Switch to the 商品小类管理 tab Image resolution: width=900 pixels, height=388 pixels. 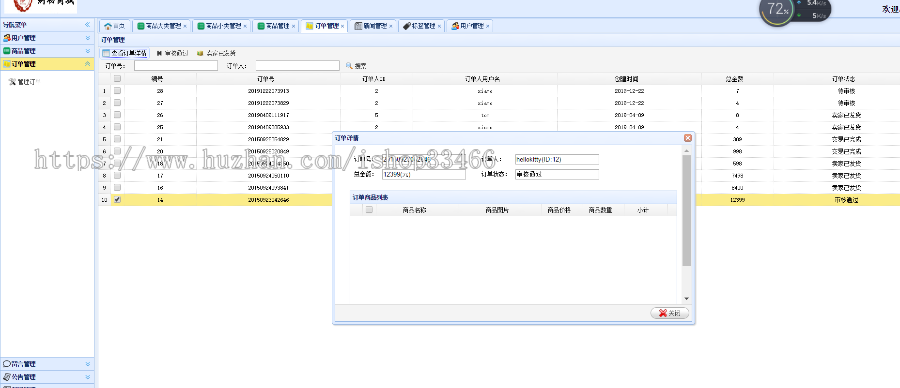[219, 26]
